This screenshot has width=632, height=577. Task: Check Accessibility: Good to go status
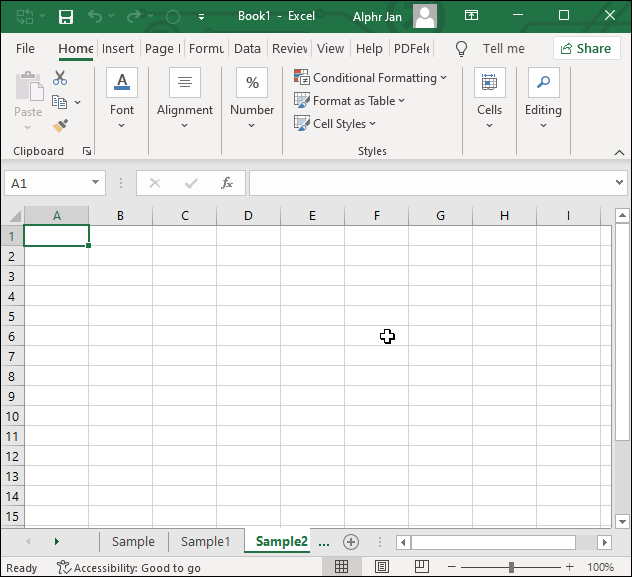pos(129,567)
